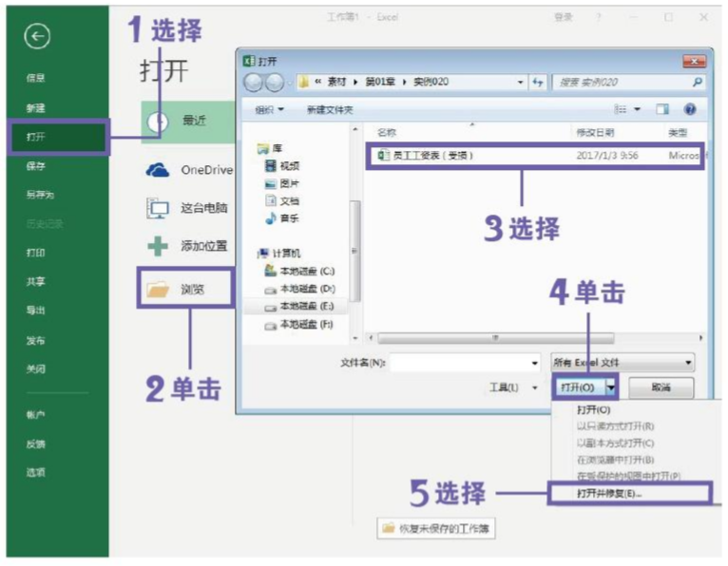The image size is (728, 566).
Task: Click the horizontal scrollbar in file list
Action: (495, 338)
